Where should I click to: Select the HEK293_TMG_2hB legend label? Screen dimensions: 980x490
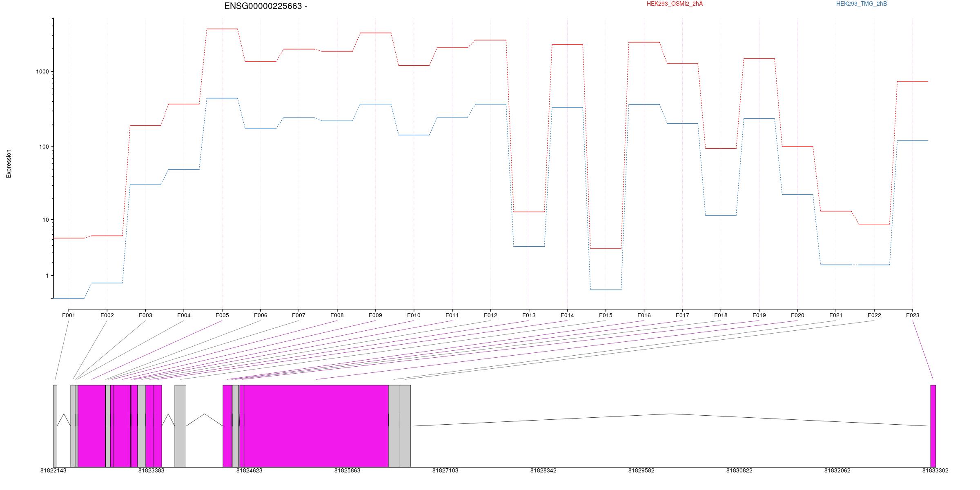pyautogui.click(x=862, y=4)
